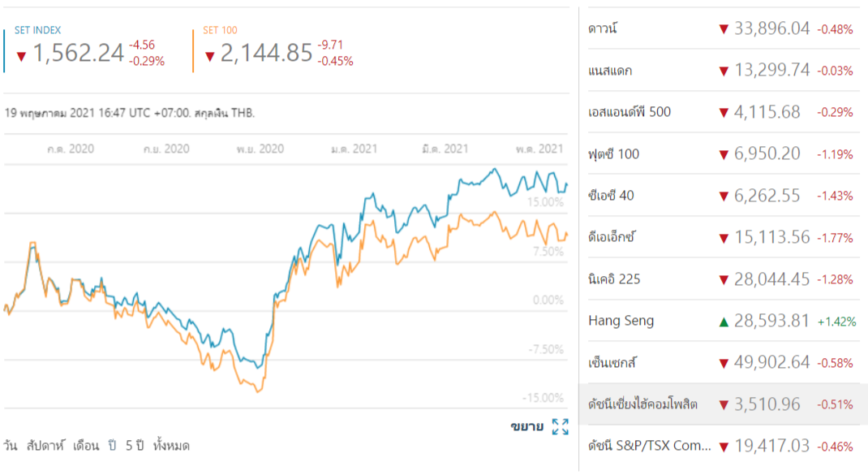Click the red arrow next to นิเคอิ 225

(724, 279)
